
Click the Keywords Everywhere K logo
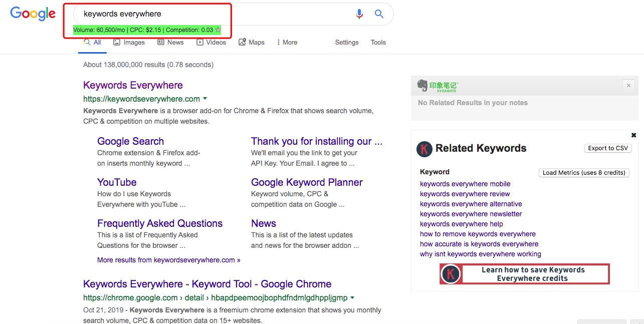(424, 149)
